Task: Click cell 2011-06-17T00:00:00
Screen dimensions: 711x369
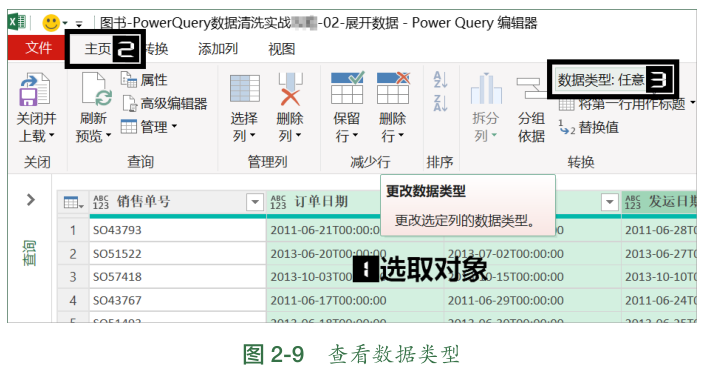Action: (355, 301)
